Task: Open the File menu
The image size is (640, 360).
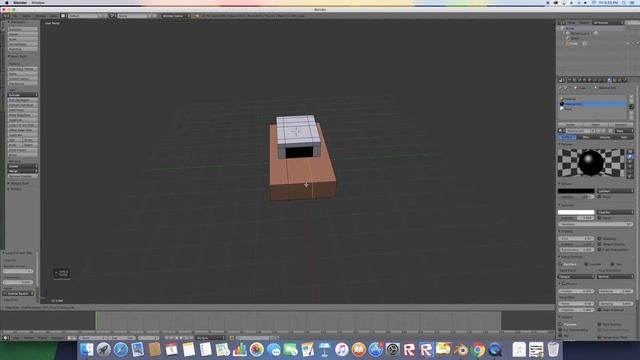Action: (15, 16)
